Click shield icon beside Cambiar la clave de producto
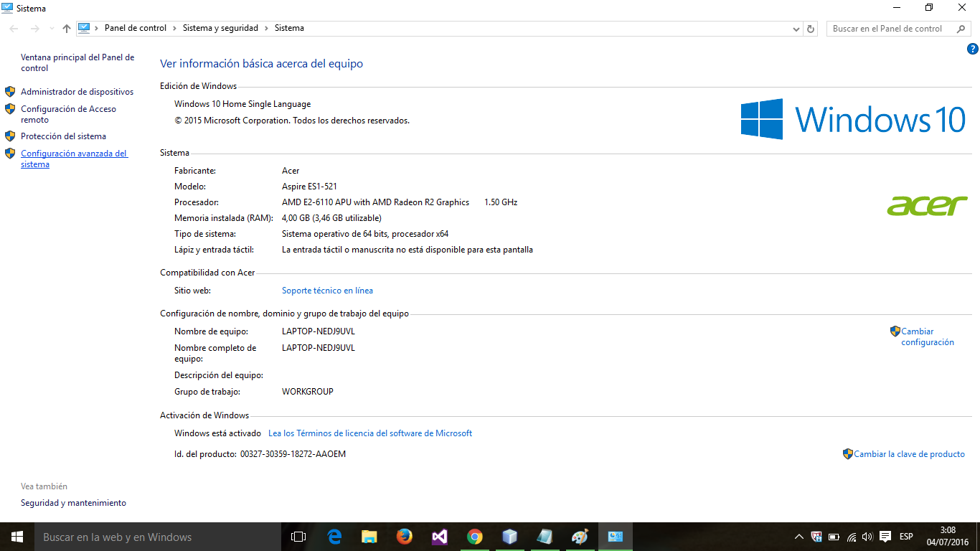Screen dimensions: 980x551 (x=848, y=454)
